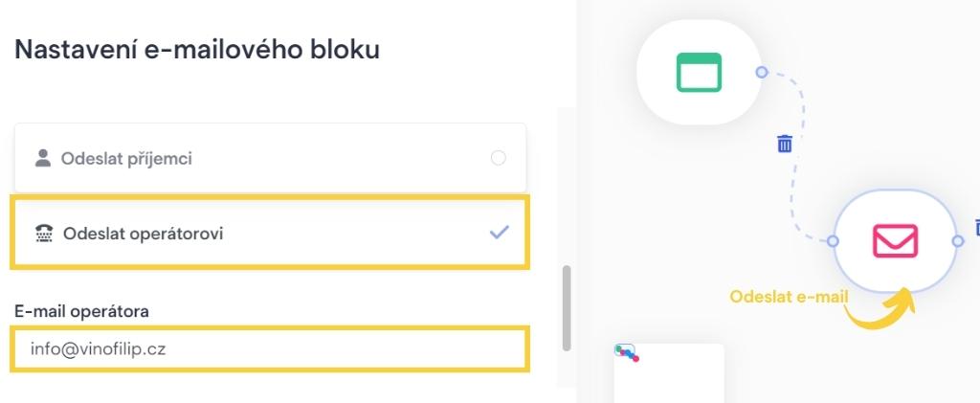This screenshot has height=403, width=980.
Task: Select the Odeslat příjemci radio circle
Action: pos(498,158)
